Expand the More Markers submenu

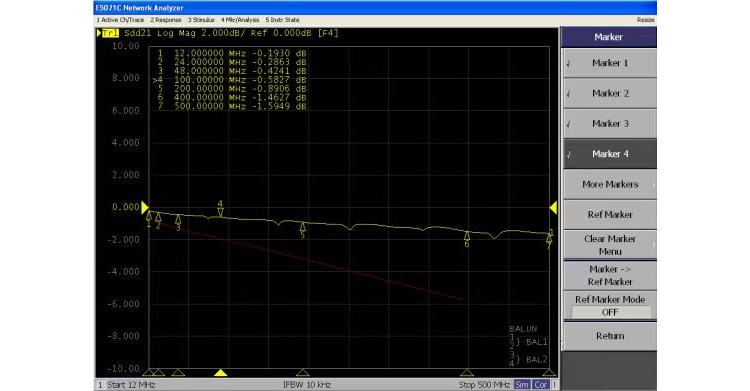(610, 184)
